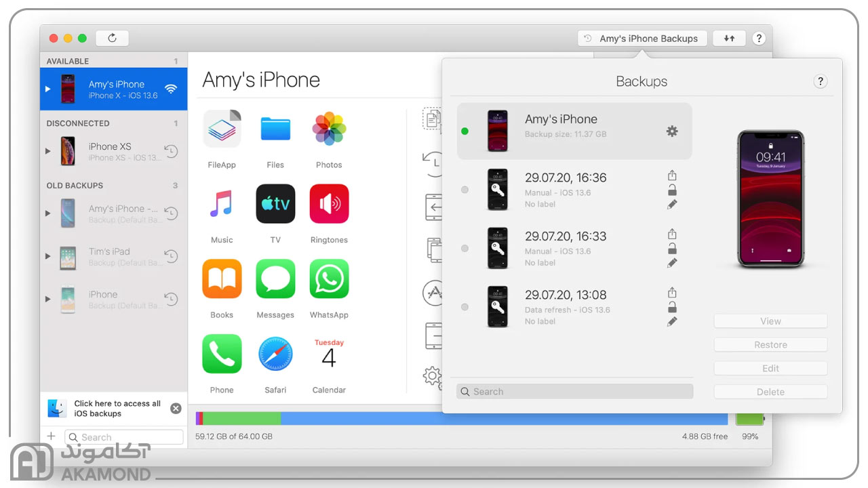Click the View button in Backups
This screenshot has width=868, height=488.
click(770, 321)
